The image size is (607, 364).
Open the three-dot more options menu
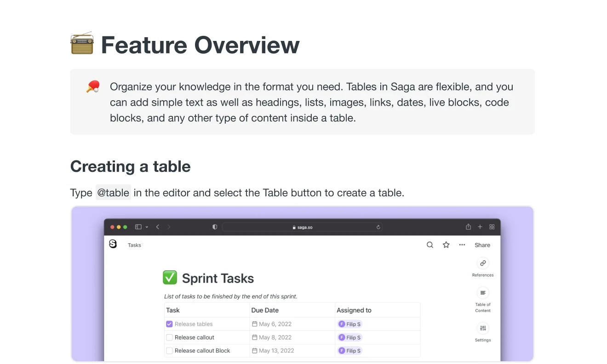point(462,245)
